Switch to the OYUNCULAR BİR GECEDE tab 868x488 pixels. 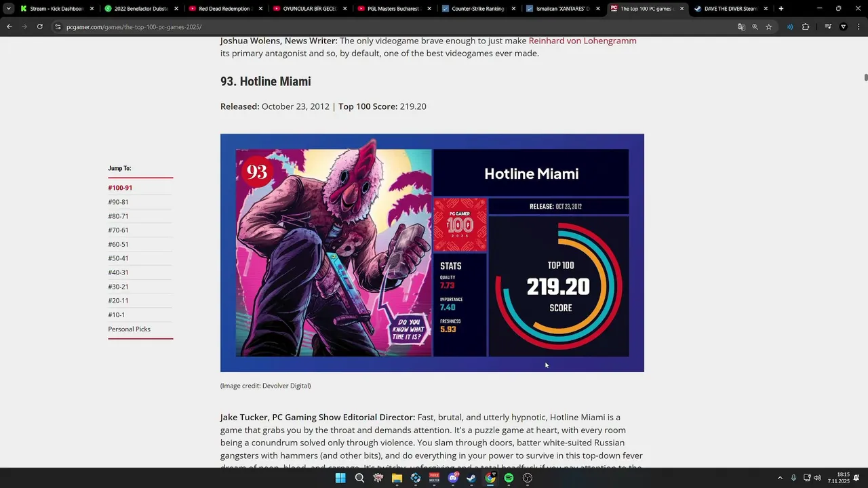(x=309, y=9)
